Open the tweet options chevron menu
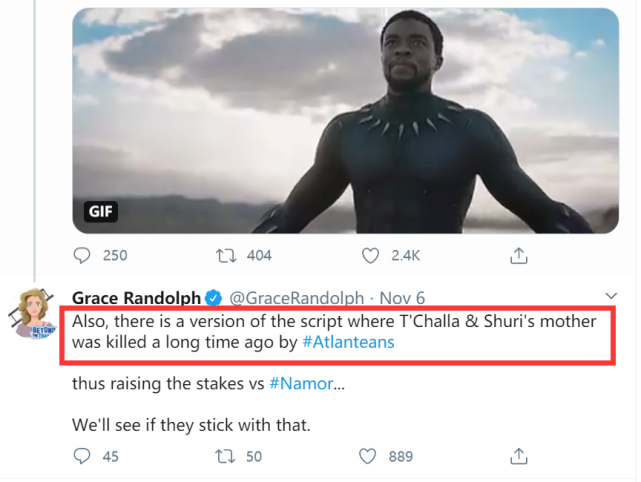The image size is (641, 482). pyautogui.click(x=611, y=297)
